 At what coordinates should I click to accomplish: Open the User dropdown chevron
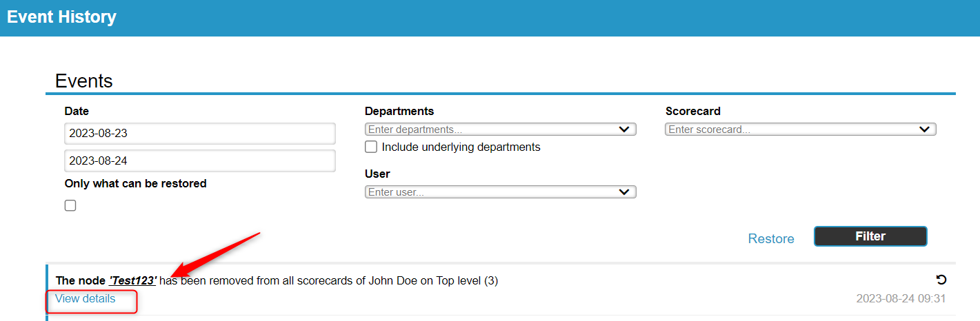tap(624, 192)
